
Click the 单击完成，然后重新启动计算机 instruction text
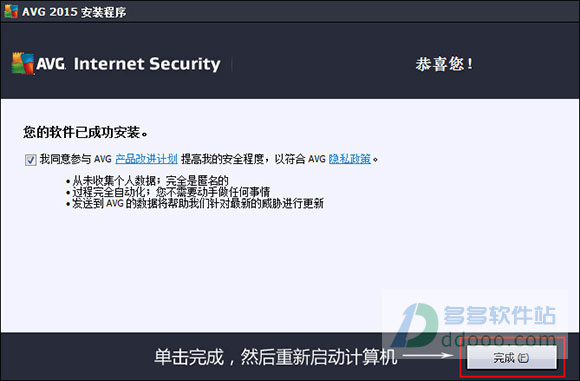coord(276,357)
